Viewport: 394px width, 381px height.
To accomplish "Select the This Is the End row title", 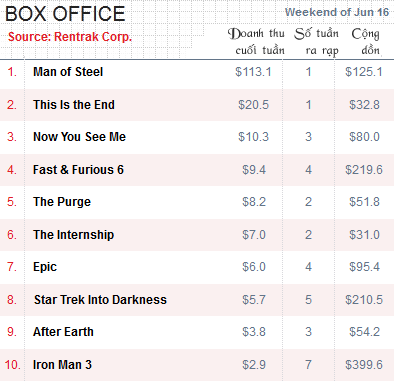I will coord(74,105).
